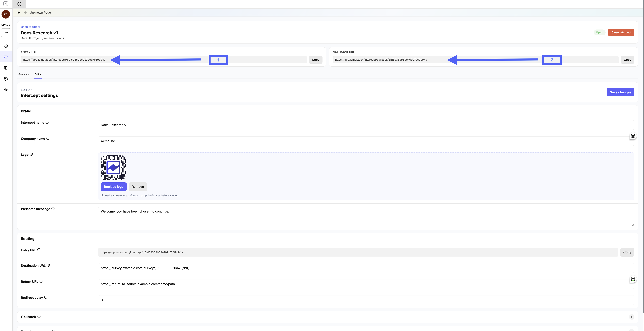
Task: Click the 'Default Project / research docs' path
Action: point(42,38)
